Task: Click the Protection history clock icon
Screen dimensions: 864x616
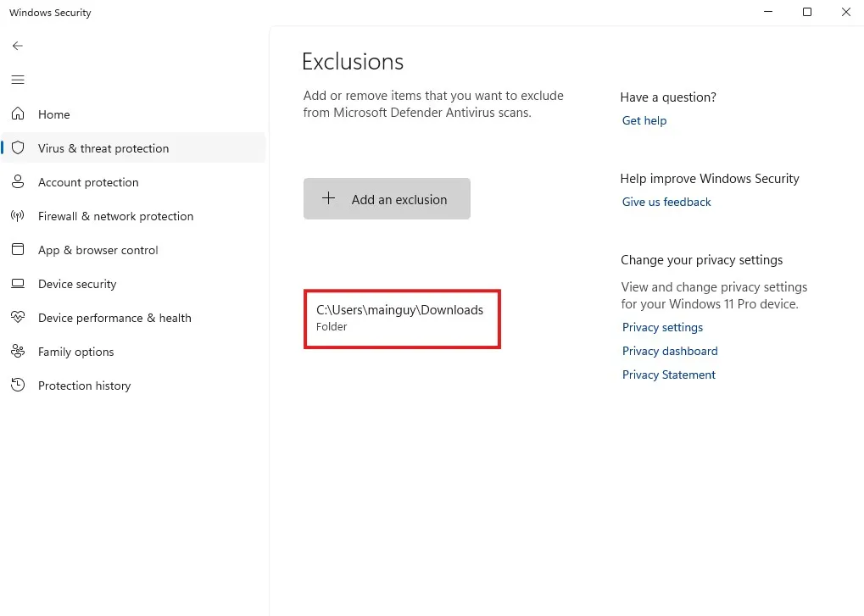Action: pos(18,386)
